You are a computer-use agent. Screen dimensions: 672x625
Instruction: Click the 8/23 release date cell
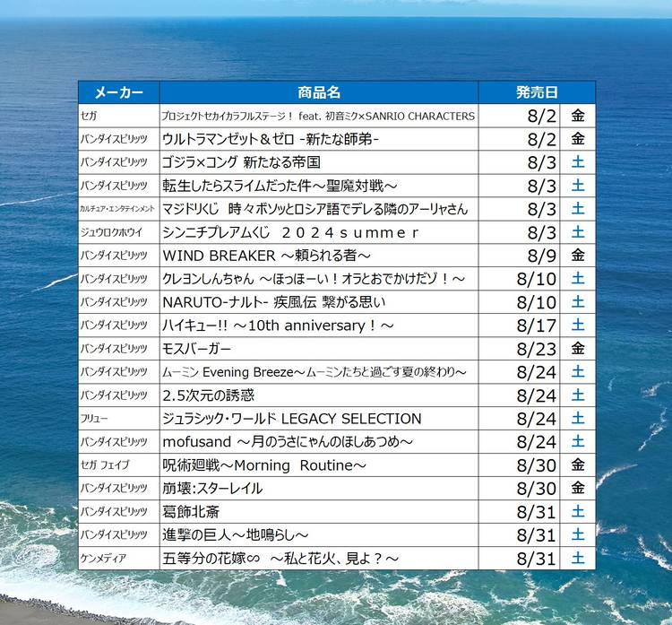coord(520,348)
